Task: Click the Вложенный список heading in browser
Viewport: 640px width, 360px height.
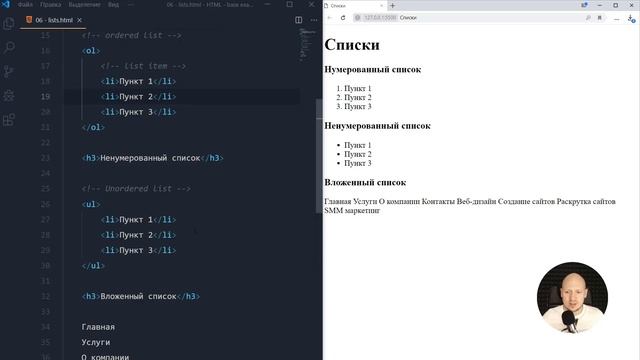Action: pyautogui.click(x=365, y=182)
